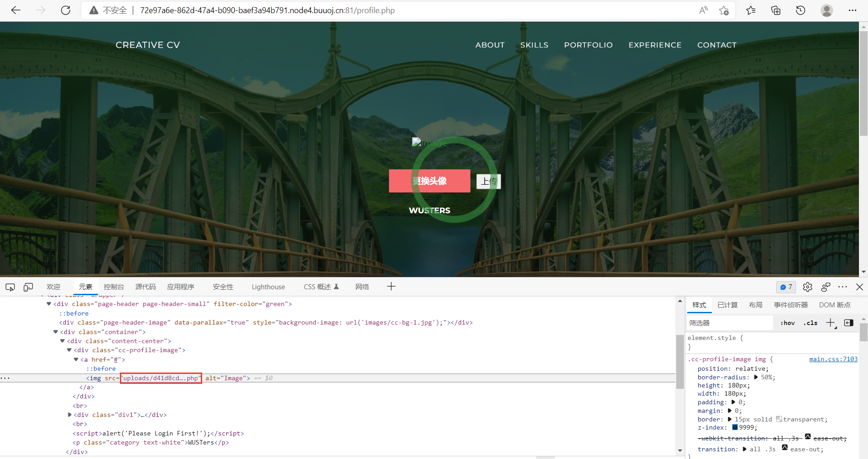Select the img src uploads php row
This screenshot has height=459, width=868.
tap(337, 378)
